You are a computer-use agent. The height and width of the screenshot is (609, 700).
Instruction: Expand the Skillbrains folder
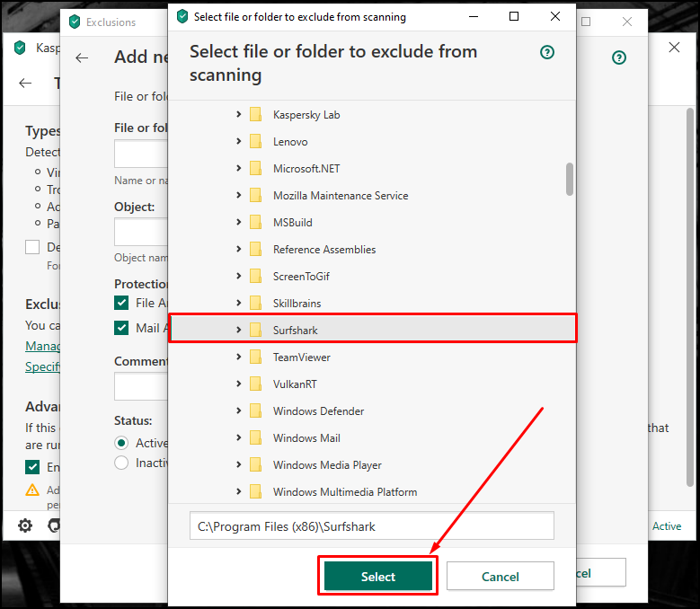pos(239,303)
